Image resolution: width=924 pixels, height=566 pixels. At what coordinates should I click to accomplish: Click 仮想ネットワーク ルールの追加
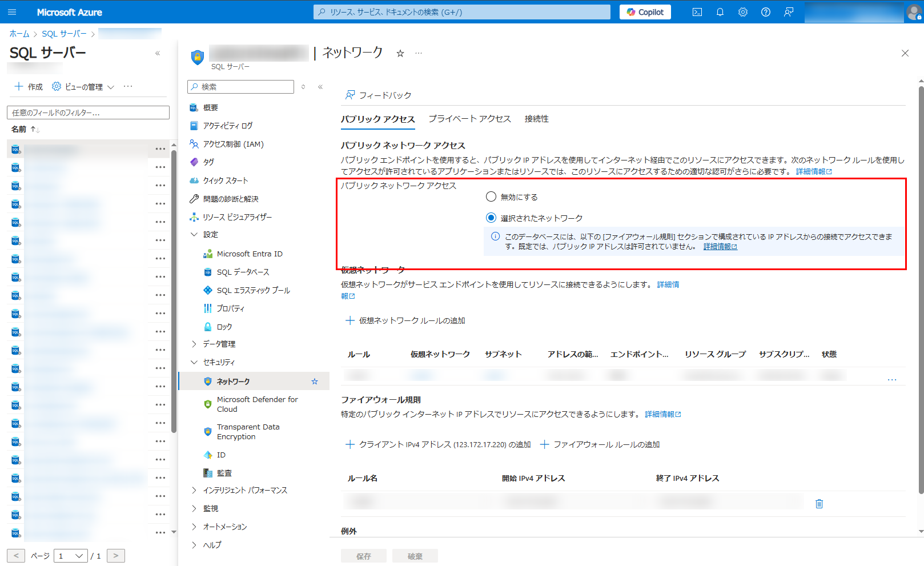[405, 320]
